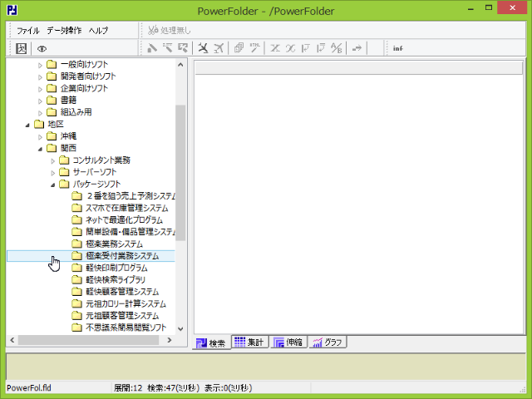This screenshot has width=532, height=399.
Task: Click the dark airplane landing icon
Action: 203,48
